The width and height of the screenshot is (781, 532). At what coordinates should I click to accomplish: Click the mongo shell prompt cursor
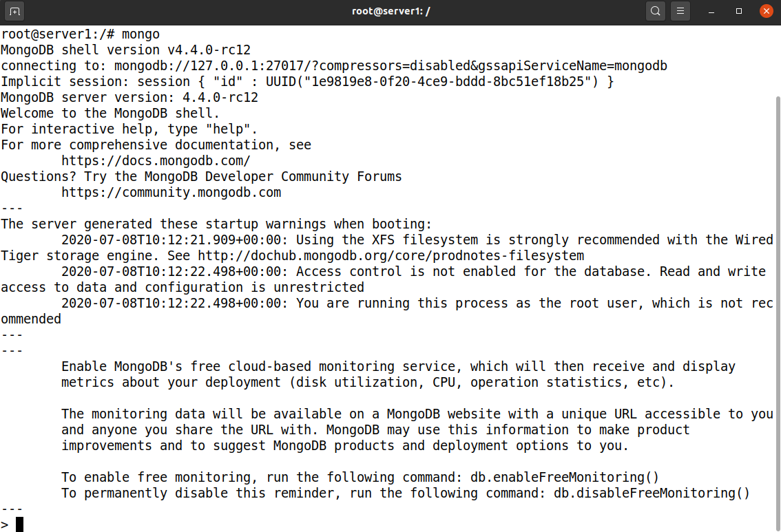20,524
